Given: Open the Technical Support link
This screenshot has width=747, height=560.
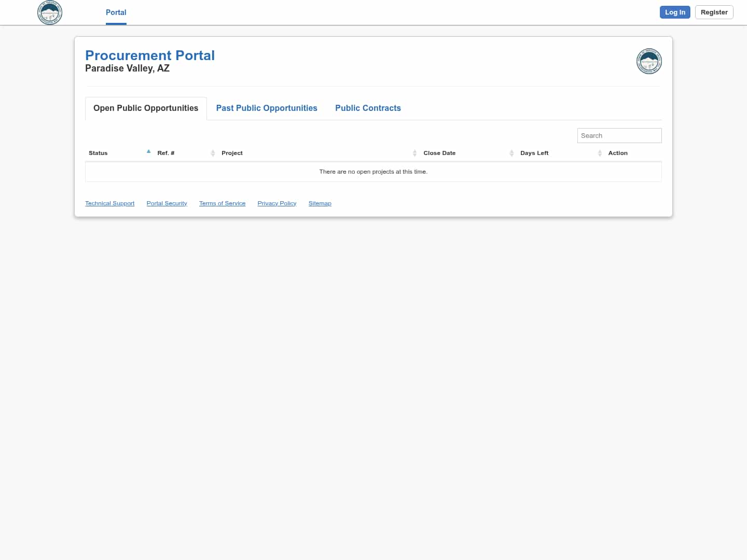Looking at the screenshot, I should coord(109,203).
